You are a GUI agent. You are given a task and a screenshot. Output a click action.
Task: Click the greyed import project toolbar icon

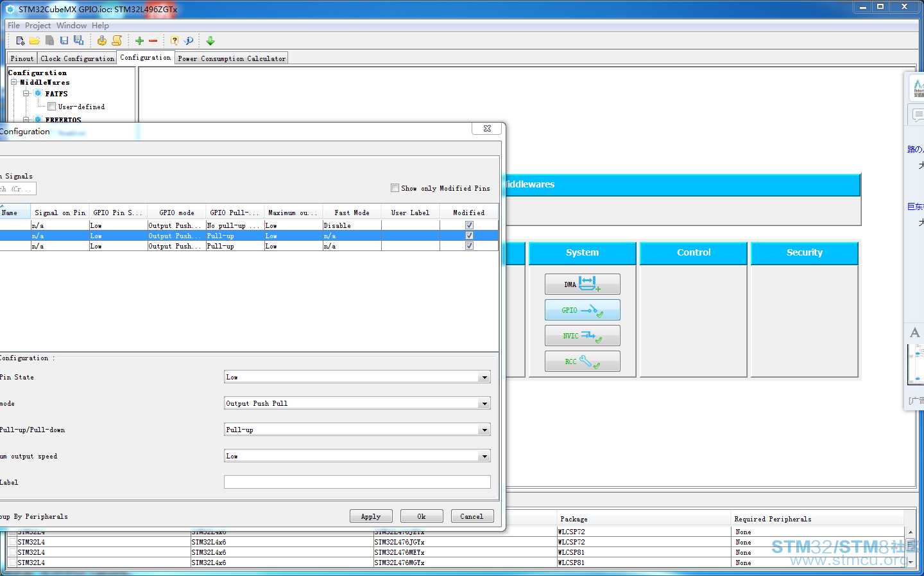click(49, 40)
